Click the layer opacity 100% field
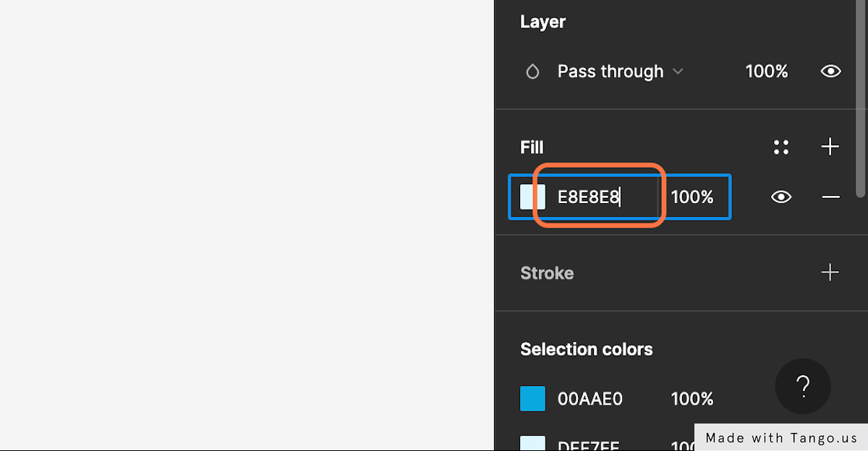 point(767,72)
